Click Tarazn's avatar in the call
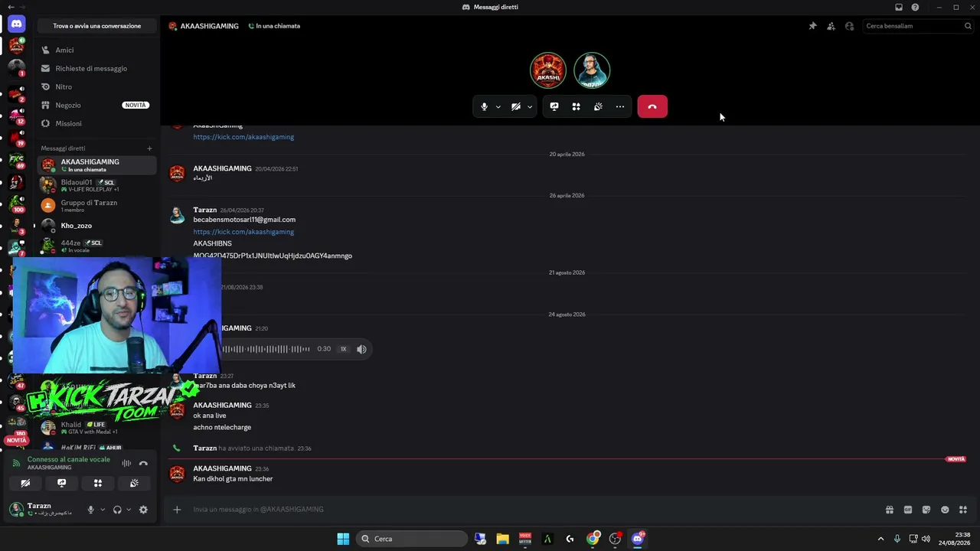The height and width of the screenshot is (551, 980). [592, 70]
